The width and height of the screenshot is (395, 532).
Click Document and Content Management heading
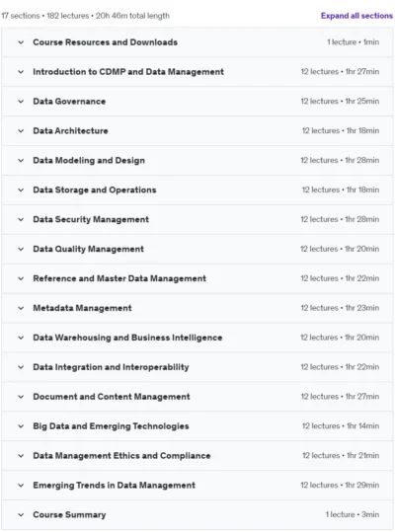click(112, 397)
